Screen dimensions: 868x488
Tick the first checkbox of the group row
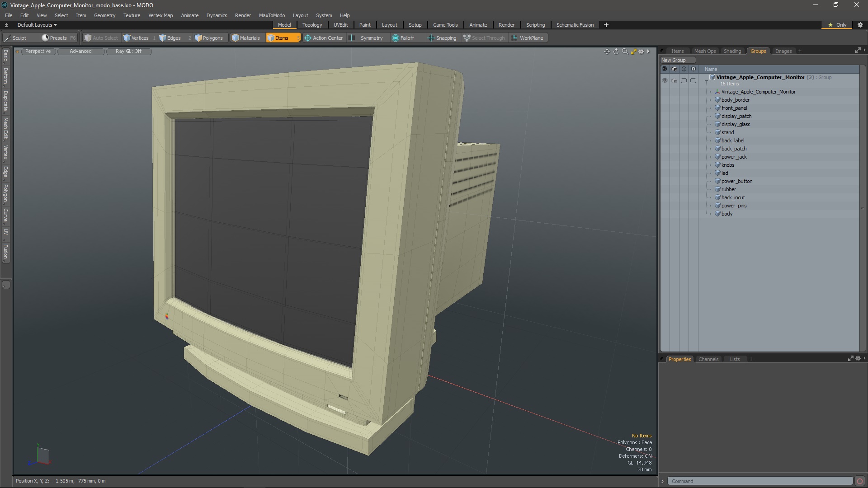click(684, 80)
